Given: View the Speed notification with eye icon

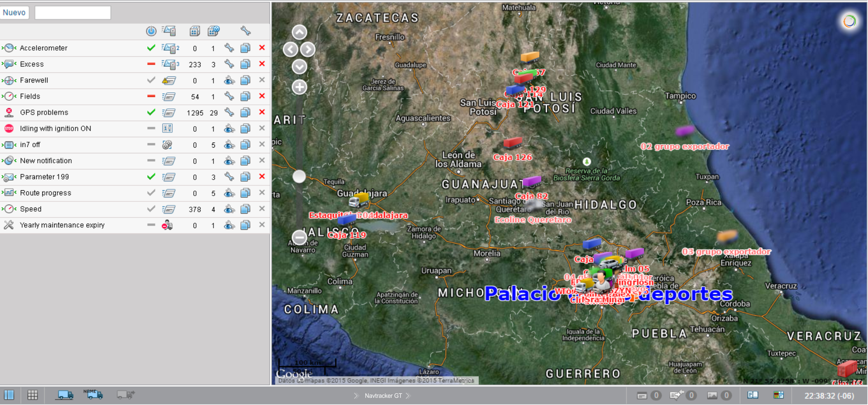Looking at the screenshot, I should pos(229,209).
